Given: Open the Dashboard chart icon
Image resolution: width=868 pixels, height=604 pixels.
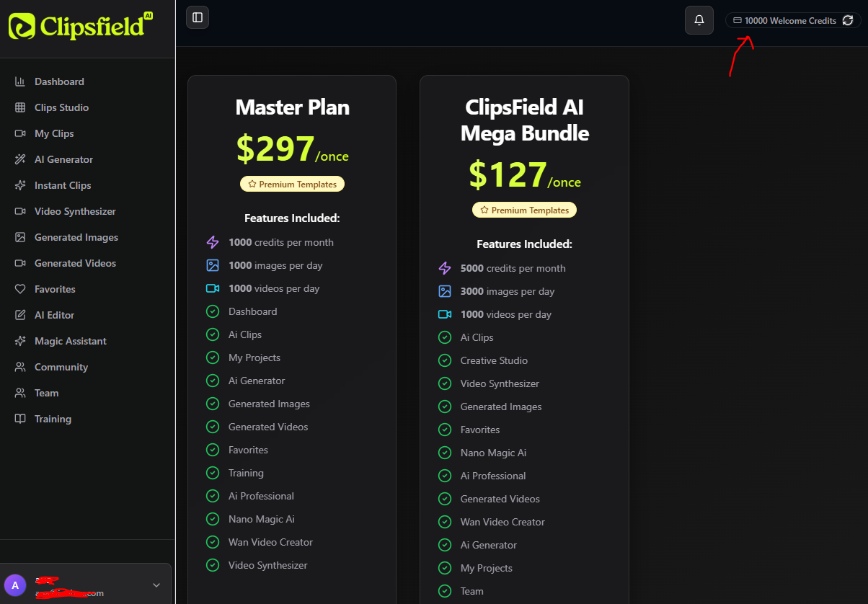Looking at the screenshot, I should [20, 81].
